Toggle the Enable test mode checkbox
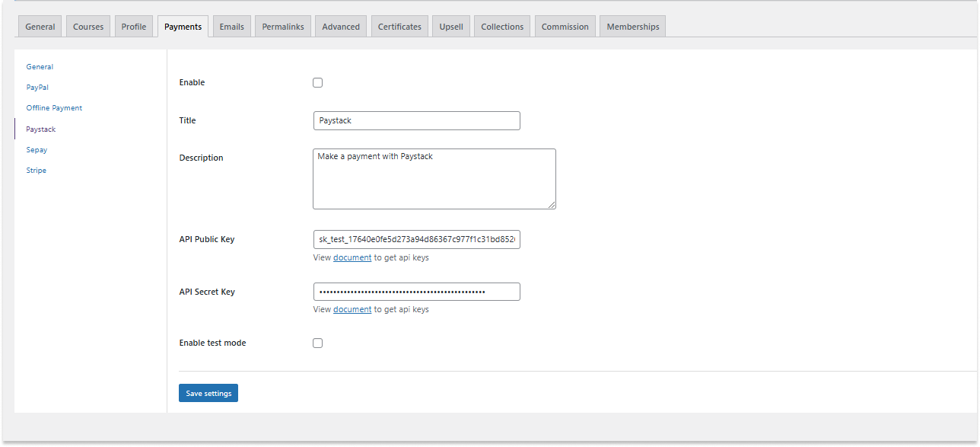 tap(318, 343)
